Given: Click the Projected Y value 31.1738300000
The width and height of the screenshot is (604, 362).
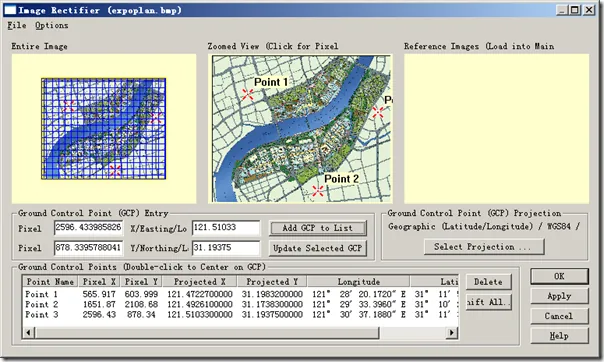Looking at the screenshot, I should point(272,304).
